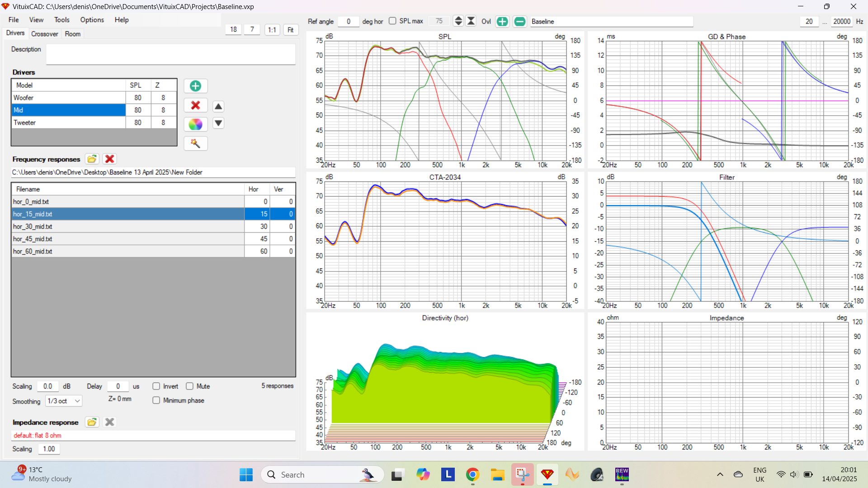Open REW app from the taskbar
This screenshot has height=488, width=868.
622,474
